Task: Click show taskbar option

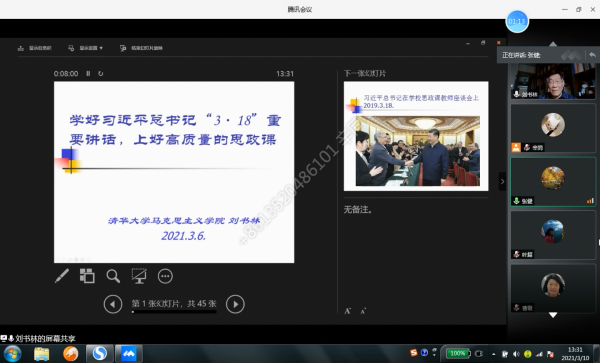Action: [x=34, y=48]
